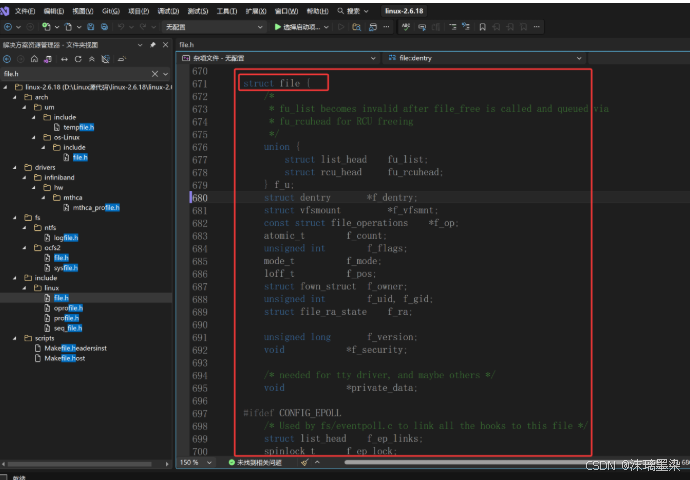Click the Home icon in Solution Explorer

34,59
